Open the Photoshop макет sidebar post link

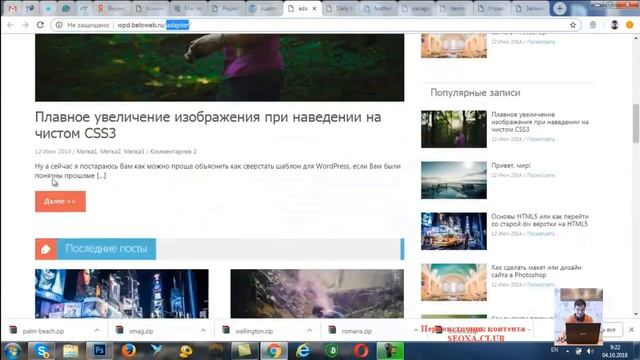tap(536, 271)
